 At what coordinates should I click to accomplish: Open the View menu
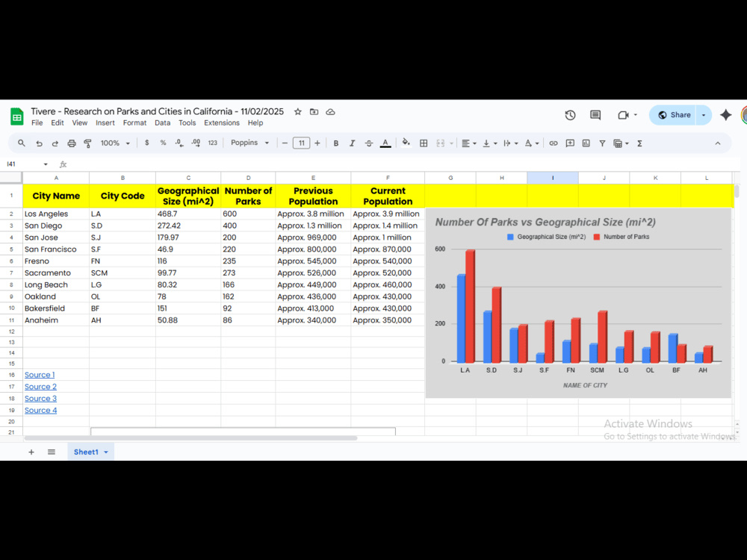tap(80, 123)
